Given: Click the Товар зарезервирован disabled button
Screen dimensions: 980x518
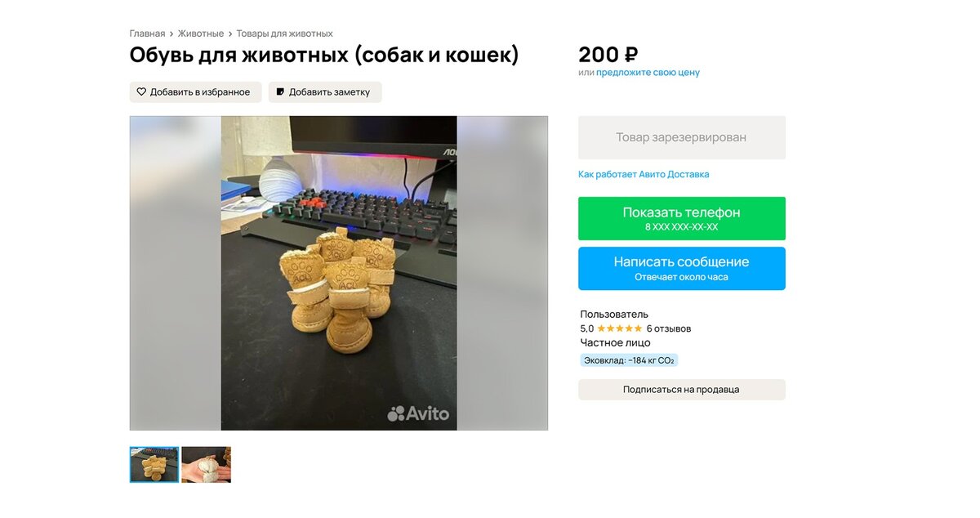Looking at the screenshot, I should point(682,137).
